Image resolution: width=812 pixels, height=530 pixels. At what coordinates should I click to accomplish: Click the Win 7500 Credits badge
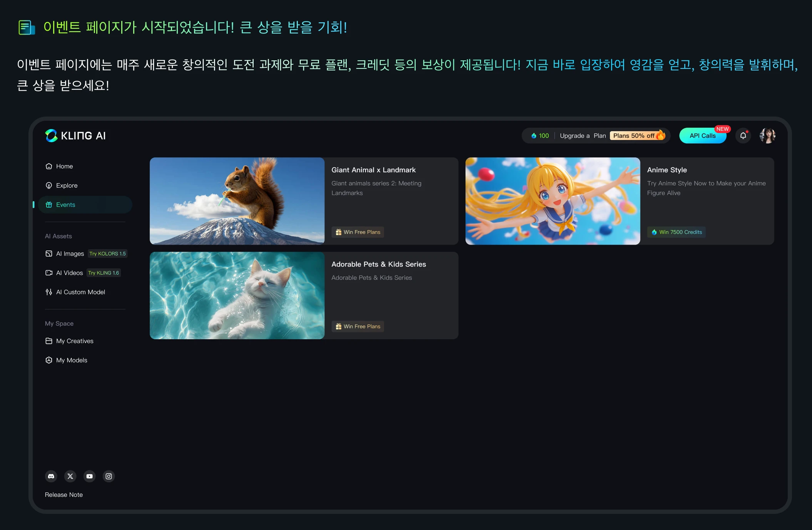coord(677,232)
